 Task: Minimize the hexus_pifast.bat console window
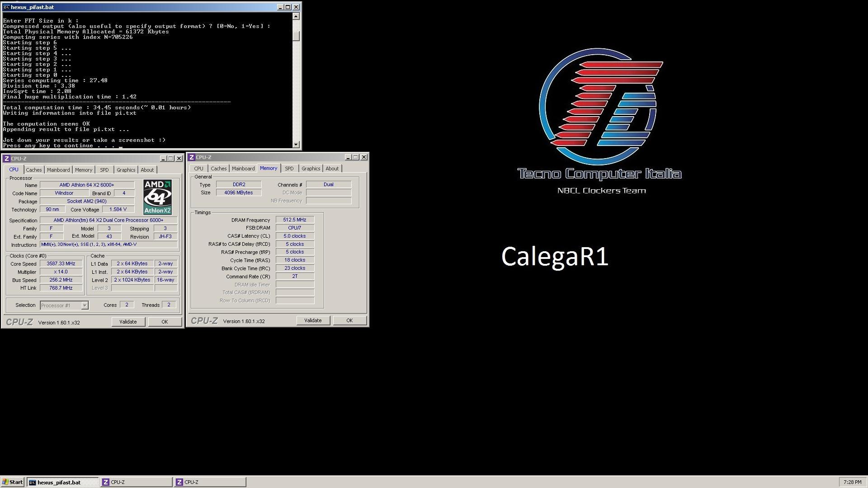(280, 7)
